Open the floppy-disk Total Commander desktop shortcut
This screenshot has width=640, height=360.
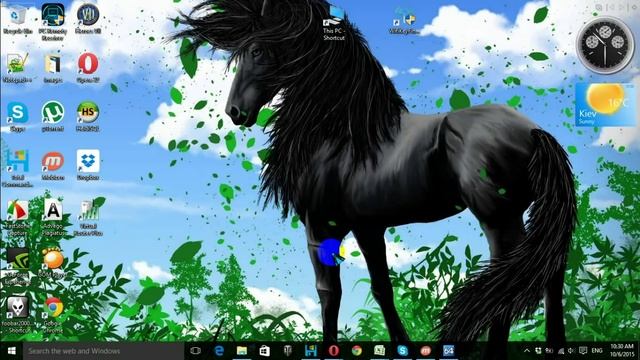tap(18, 168)
